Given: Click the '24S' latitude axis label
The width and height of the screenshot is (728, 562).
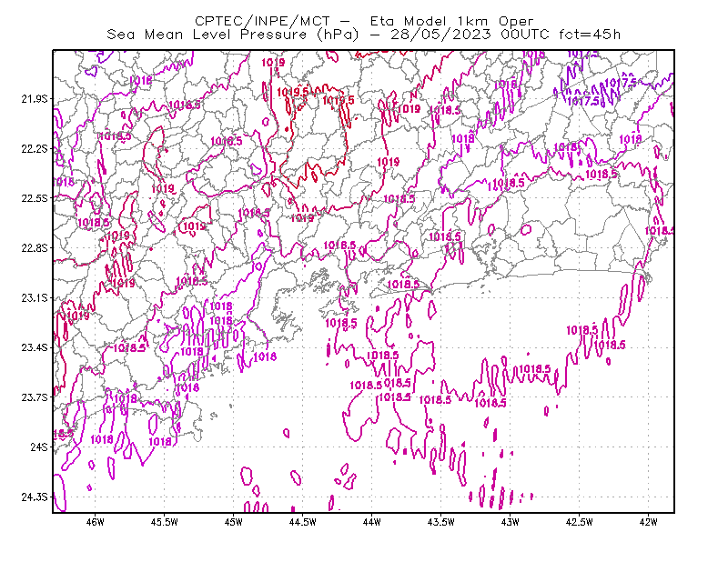Looking at the screenshot, I should pyautogui.click(x=39, y=447).
